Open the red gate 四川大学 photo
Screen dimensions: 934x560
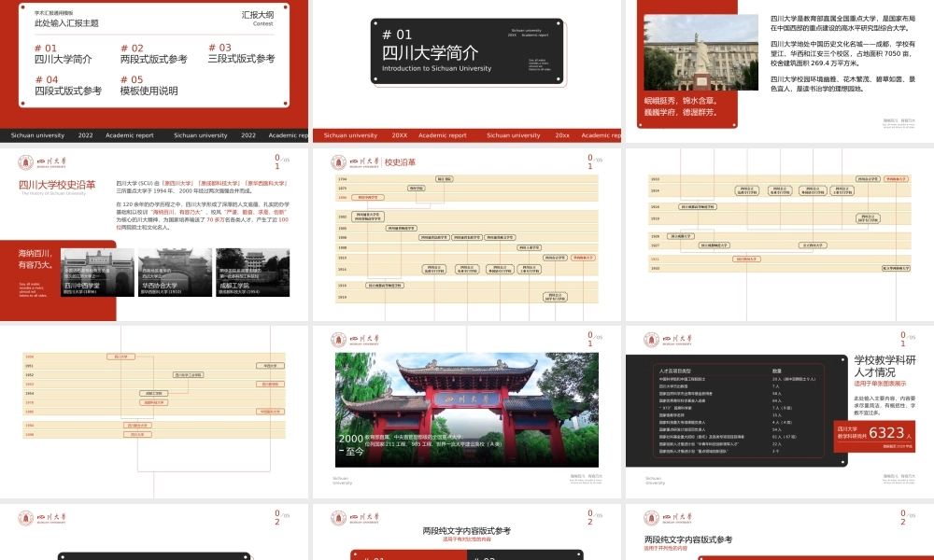[466, 410]
